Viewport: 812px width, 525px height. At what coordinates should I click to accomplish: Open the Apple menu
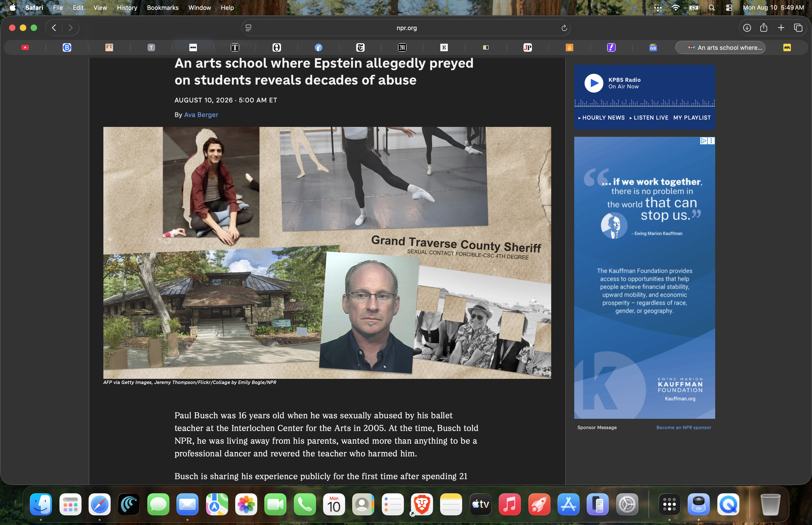coord(13,7)
